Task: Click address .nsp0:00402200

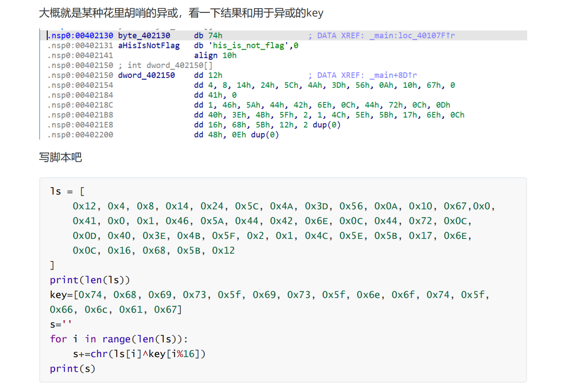Action: pyautogui.click(x=81, y=135)
